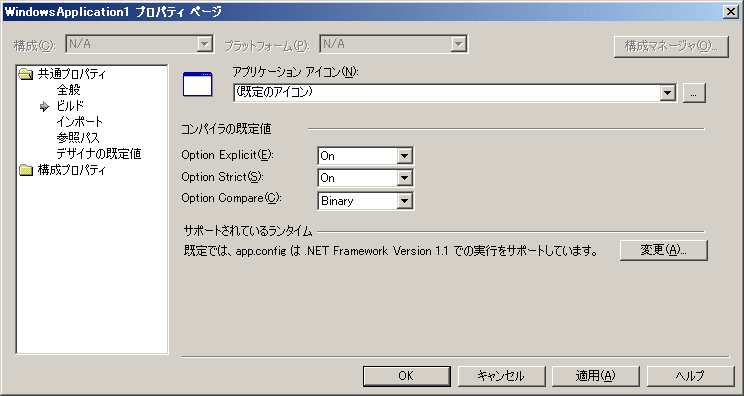Open the アプリケーション アイコン dropdown
The image size is (744, 396).
click(x=668, y=92)
